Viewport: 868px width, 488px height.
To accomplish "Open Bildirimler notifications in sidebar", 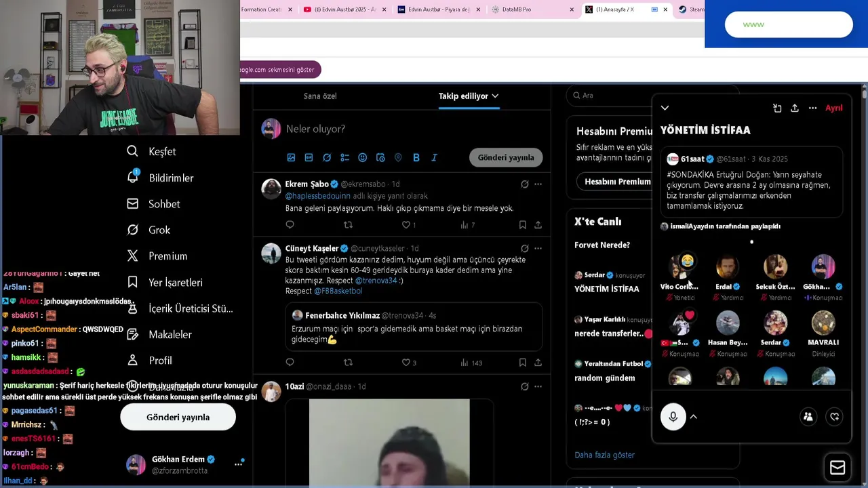I will coord(160,178).
